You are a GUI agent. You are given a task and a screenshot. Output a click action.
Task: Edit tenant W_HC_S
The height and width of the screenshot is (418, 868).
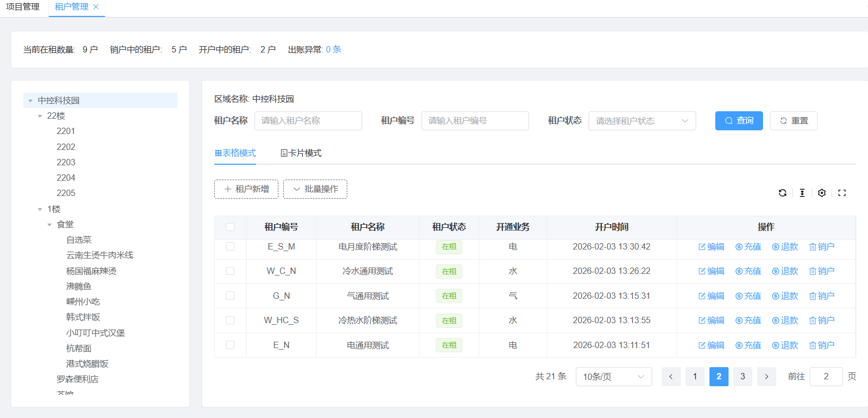pyautogui.click(x=711, y=321)
